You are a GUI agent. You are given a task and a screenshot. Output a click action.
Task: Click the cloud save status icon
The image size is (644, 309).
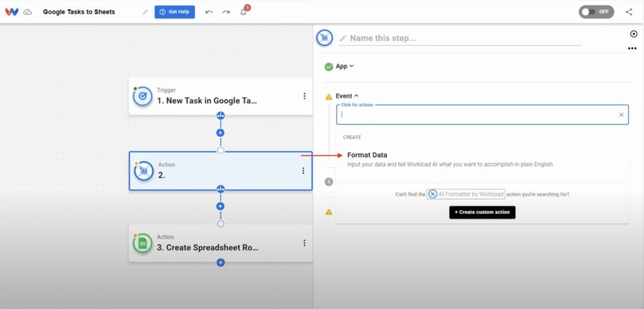coord(28,12)
